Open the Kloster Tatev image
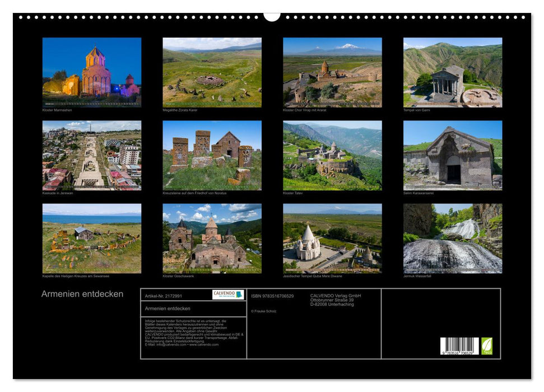544x392 pixels. pyautogui.click(x=334, y=155)
